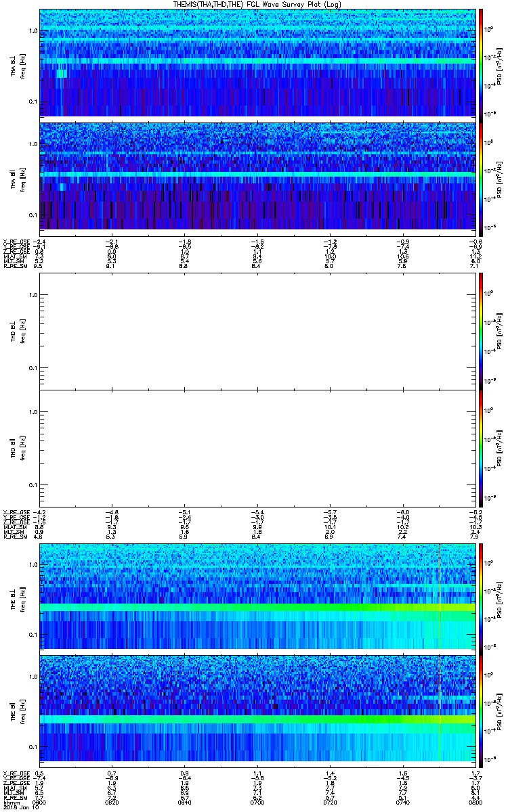508x812 pixels.
Task: Click the X_RE_GSE row label under THE panels
Action: coord(16,773)
